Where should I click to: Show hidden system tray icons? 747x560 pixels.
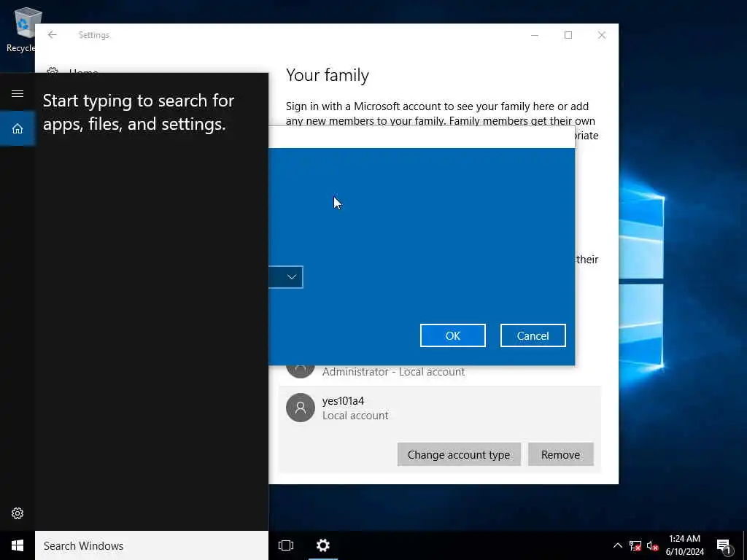[617, 545]
